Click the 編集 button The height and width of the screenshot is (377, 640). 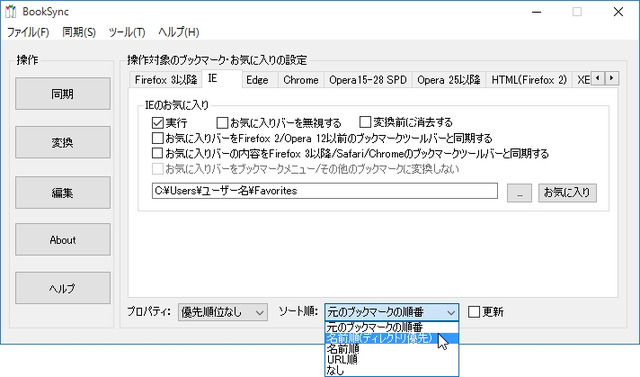[63, 193]
